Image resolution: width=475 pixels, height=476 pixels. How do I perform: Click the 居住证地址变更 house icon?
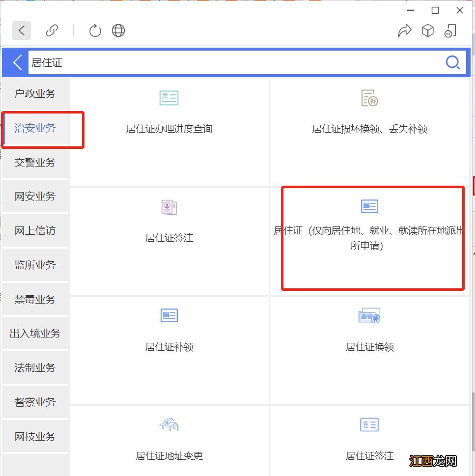coord(169,424)
